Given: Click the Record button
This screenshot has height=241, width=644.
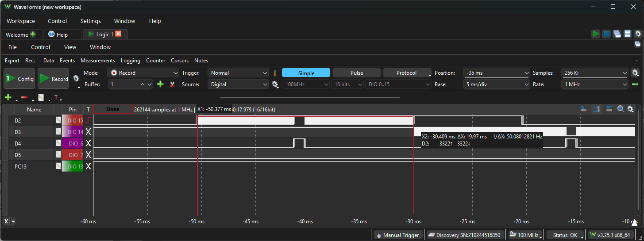Looking at the screenshot, I should coord(54,79).
